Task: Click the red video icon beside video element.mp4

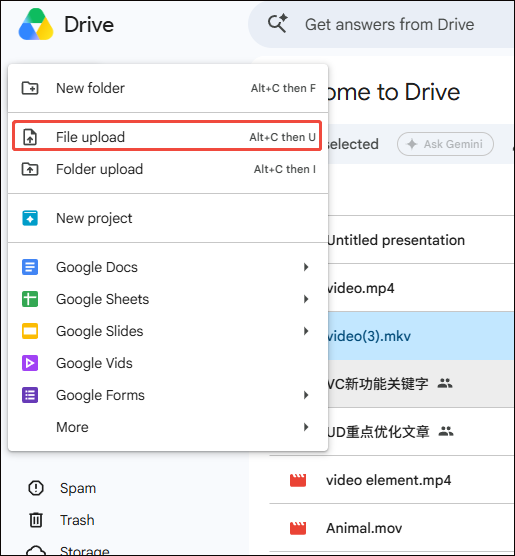Action: pos(298,480)
